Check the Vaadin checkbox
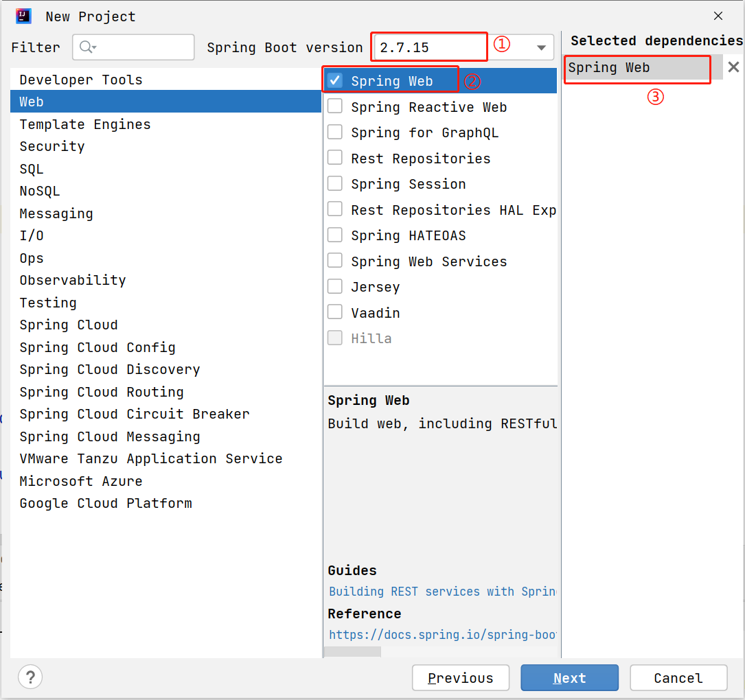The width and height of the screenshot is (745, 700). (x=335, y=312)
